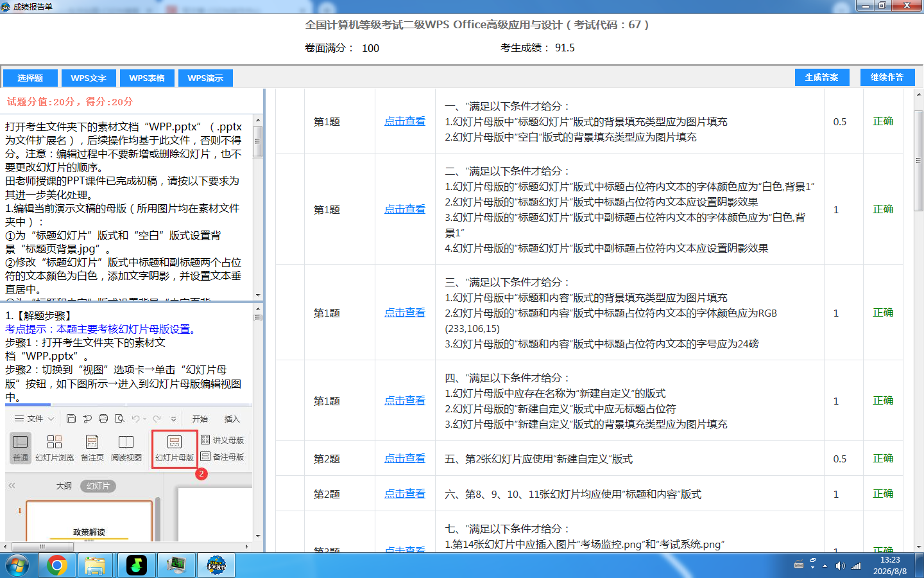
Task: Click the 备注母版 icon in the tutorial image
Action: (223, 457)
